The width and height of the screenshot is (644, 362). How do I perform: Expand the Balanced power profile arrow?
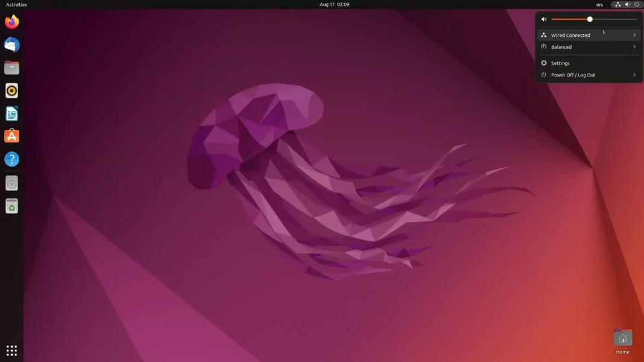[x=634, y=47]
